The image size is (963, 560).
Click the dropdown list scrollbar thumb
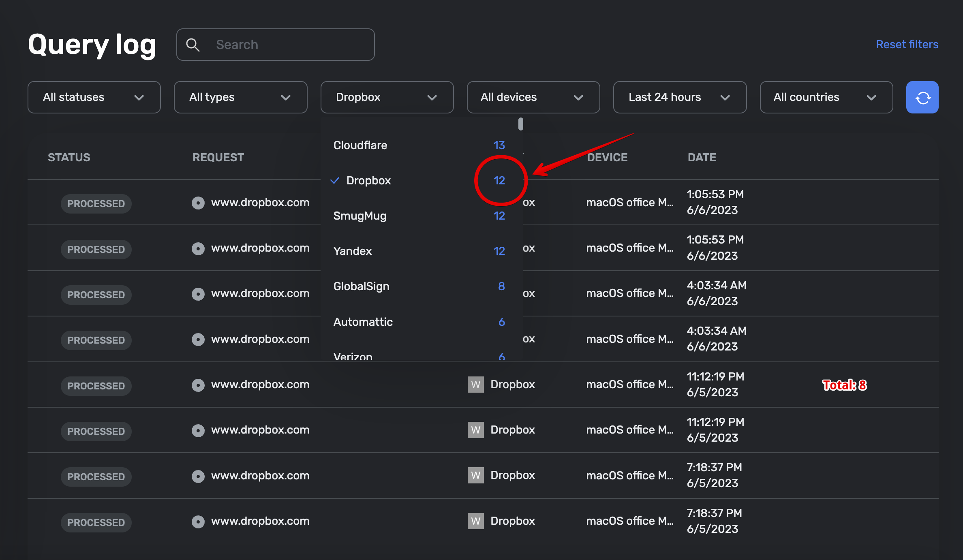521,124
